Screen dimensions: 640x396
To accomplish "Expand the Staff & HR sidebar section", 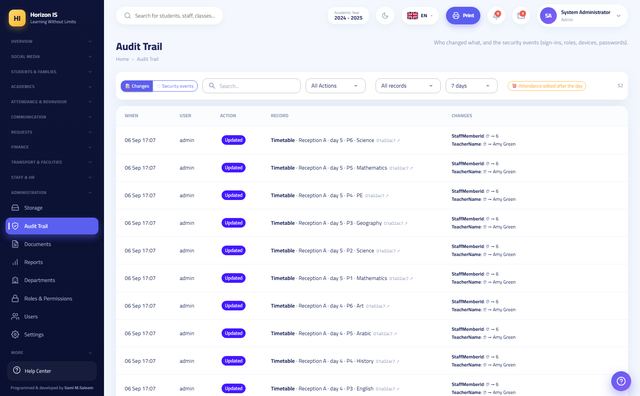I will (x=51, y=177).
